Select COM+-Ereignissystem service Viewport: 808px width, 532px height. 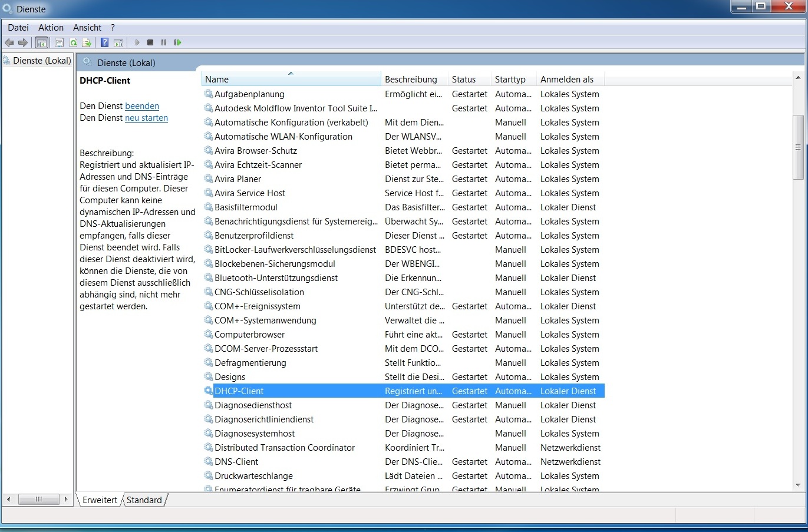click(x=404, y=306)
